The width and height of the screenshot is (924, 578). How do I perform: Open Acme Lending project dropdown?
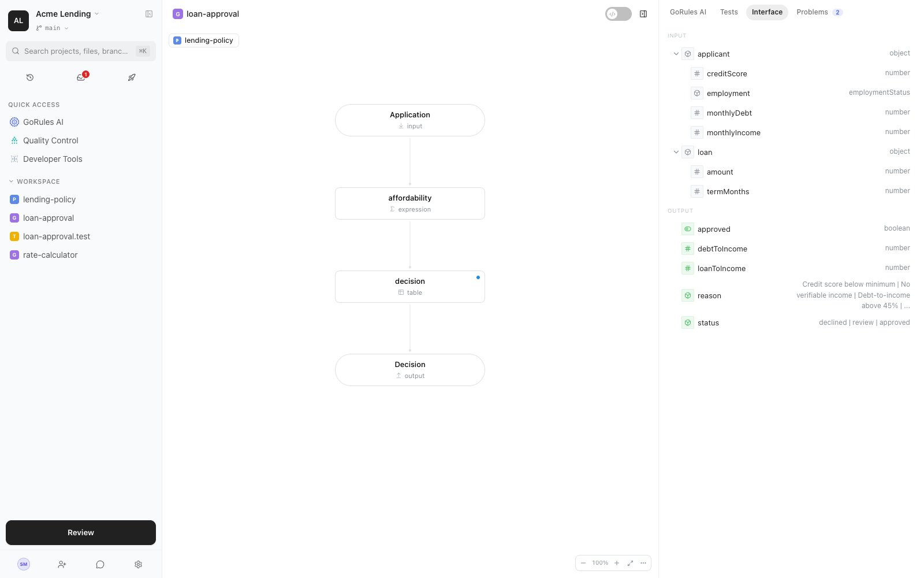click(68, 14)
